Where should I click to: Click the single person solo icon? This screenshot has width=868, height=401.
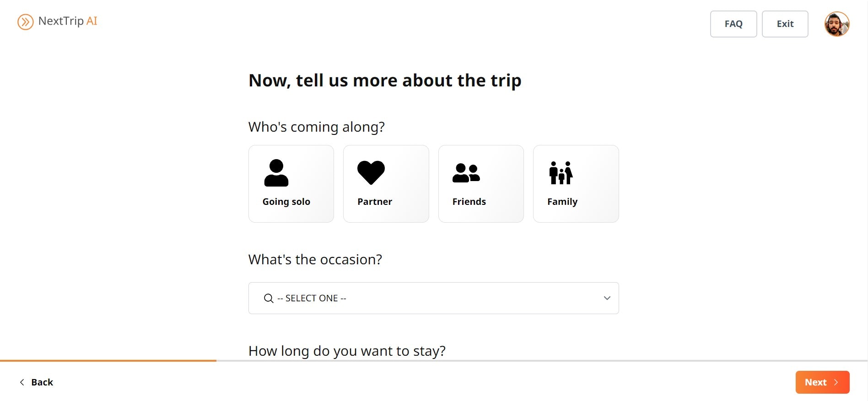tap(276, 173)
